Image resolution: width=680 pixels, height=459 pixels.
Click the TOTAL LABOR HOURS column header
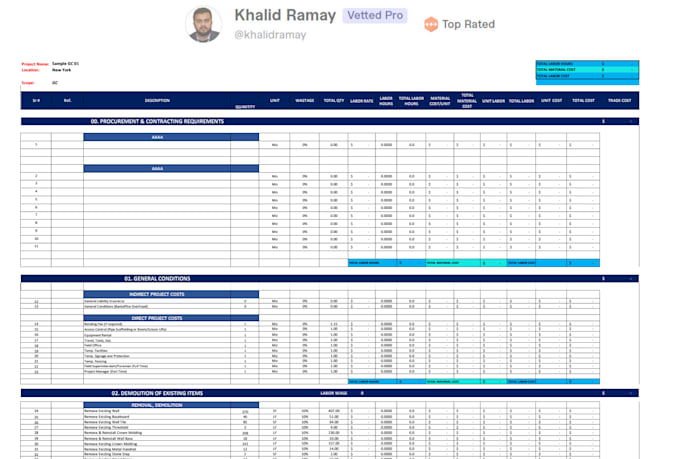411,101
